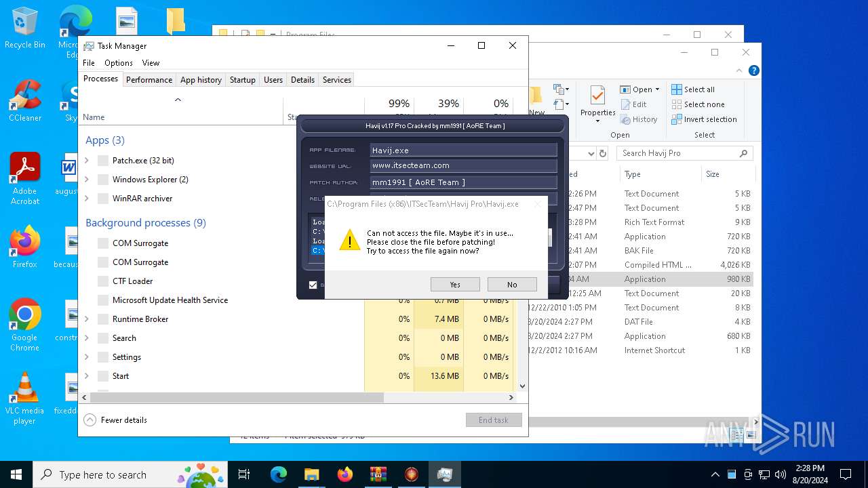The height and width of the screenshot is (488, 868).
Task: Click the taskbar search box
Action: tap(130, 474)
